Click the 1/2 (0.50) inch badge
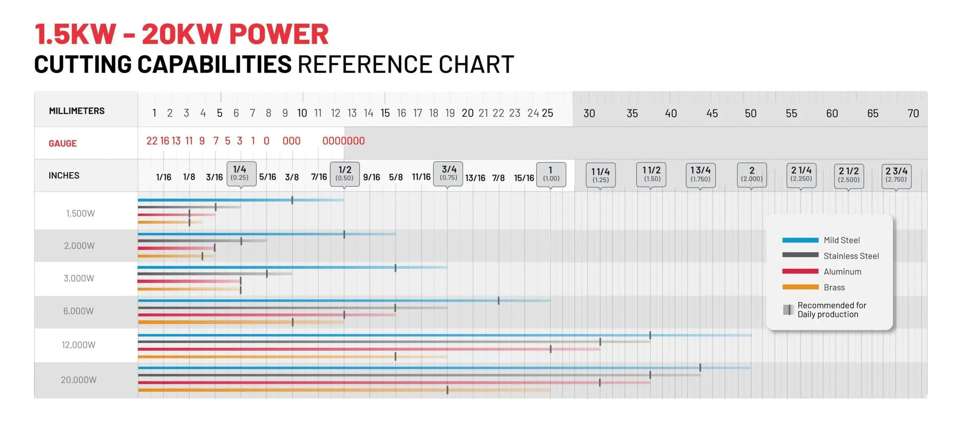This screenshot has height=427, width=980. tap(344, 174)
